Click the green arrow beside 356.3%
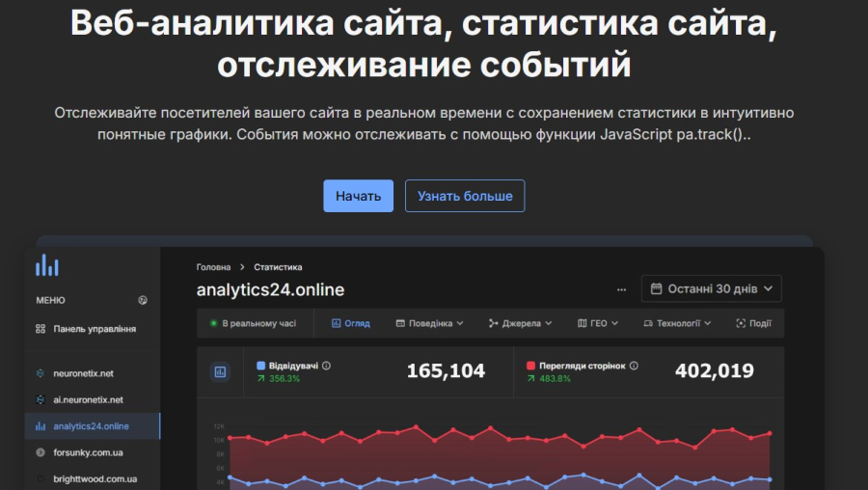Image resolution: width=868 pixels, height=490 pixels. (x=260, y=379)
